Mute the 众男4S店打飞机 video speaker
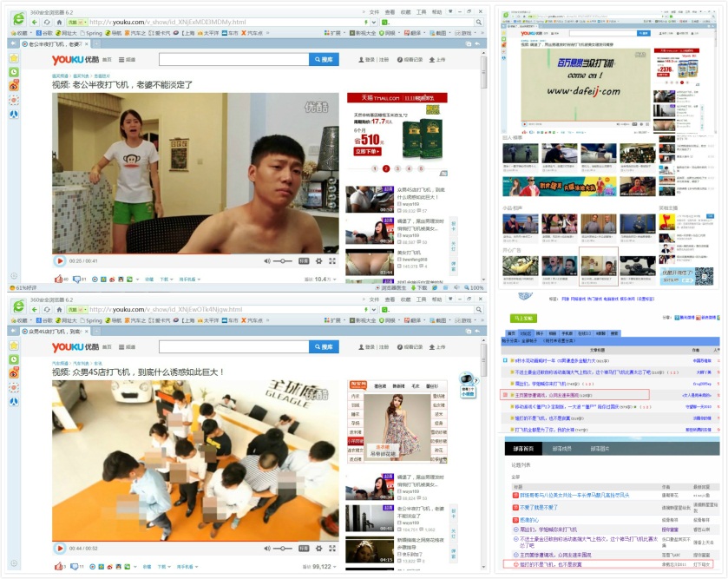Screen dimensions: 728x579 click(x=267, y=549)
